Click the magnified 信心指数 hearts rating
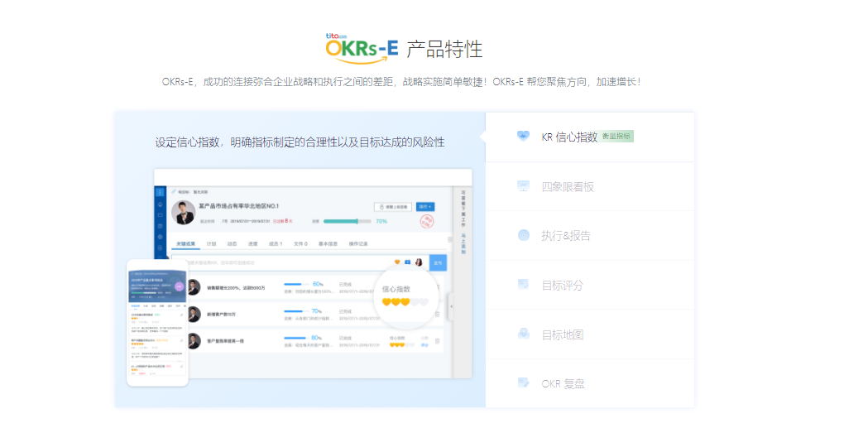The width and height of the screenshot is (868, 428). 405,302
